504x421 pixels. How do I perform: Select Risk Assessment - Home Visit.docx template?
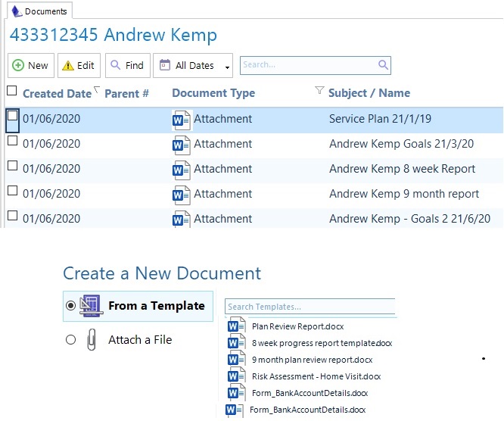tap(316, 376)
